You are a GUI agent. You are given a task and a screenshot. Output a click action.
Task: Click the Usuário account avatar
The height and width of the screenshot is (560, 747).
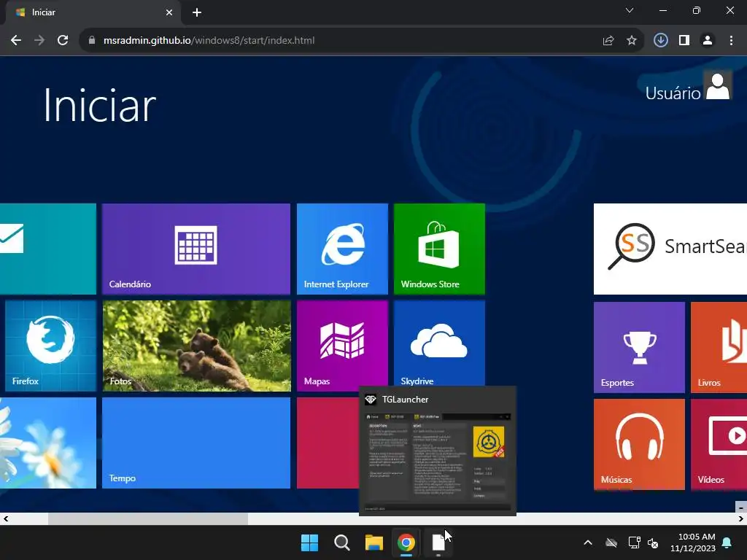[718, 85]
